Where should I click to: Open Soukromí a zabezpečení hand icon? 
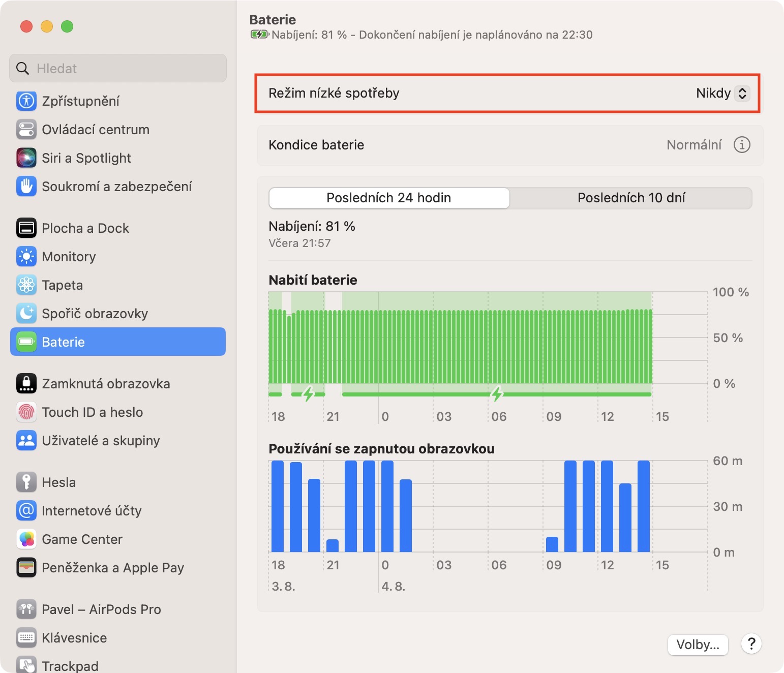coord(26,186)
